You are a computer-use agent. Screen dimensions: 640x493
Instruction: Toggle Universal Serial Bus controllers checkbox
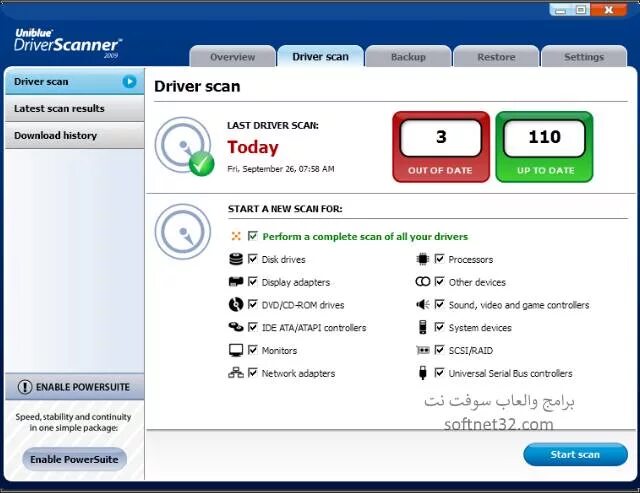(x=439, y=373)
